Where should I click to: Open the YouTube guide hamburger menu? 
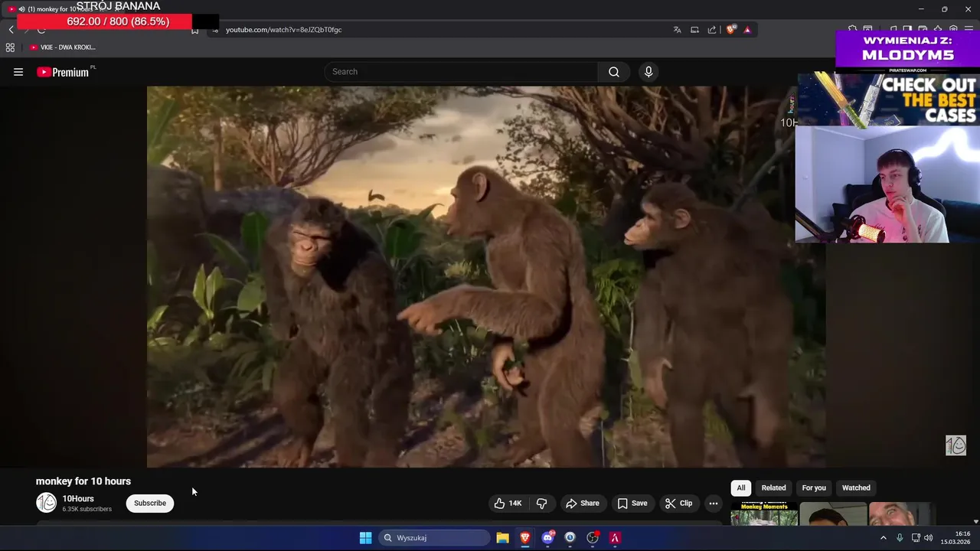(18, 72)
